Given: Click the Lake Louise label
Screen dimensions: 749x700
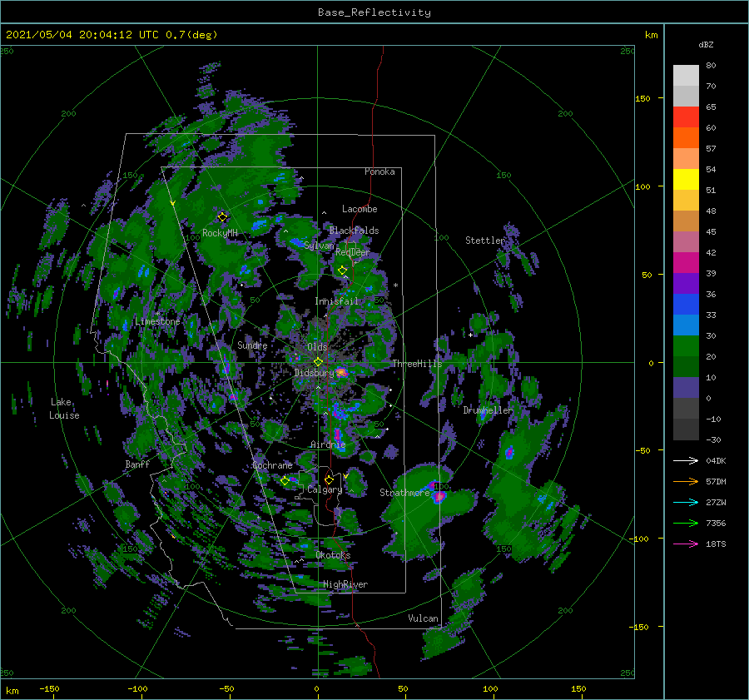Looking at the screenshot, I should tap(64, 409).
